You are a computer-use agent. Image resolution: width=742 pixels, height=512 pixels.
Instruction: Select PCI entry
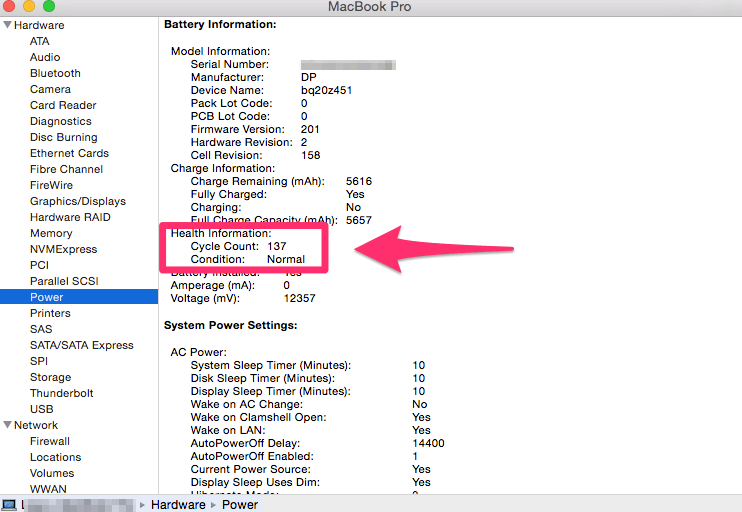39,265
